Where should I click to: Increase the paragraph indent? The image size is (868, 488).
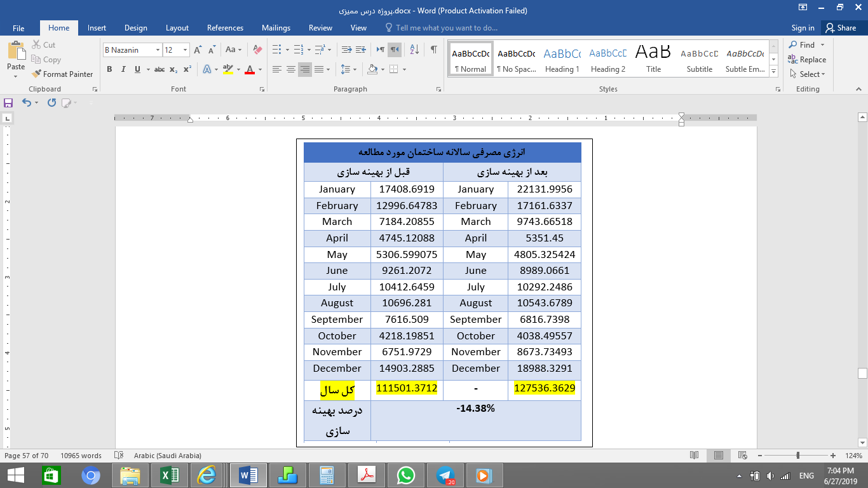(x=361, y=50)
